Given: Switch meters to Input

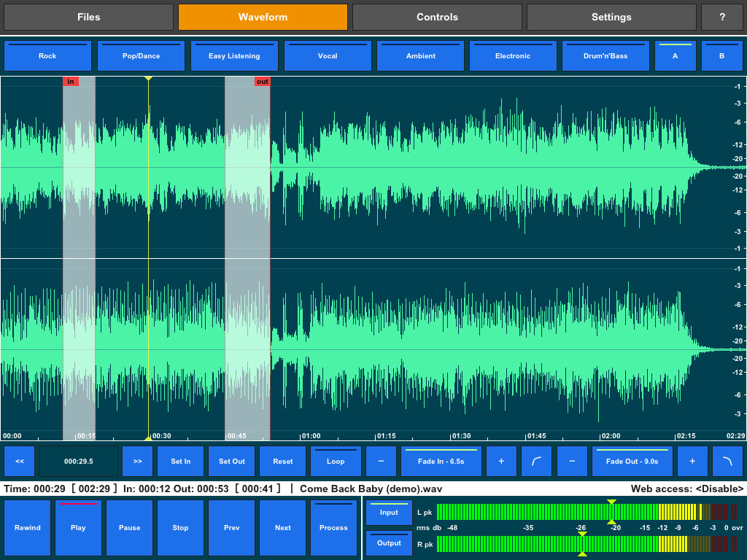Looking at the screenshot, I should tap(389, 513).
